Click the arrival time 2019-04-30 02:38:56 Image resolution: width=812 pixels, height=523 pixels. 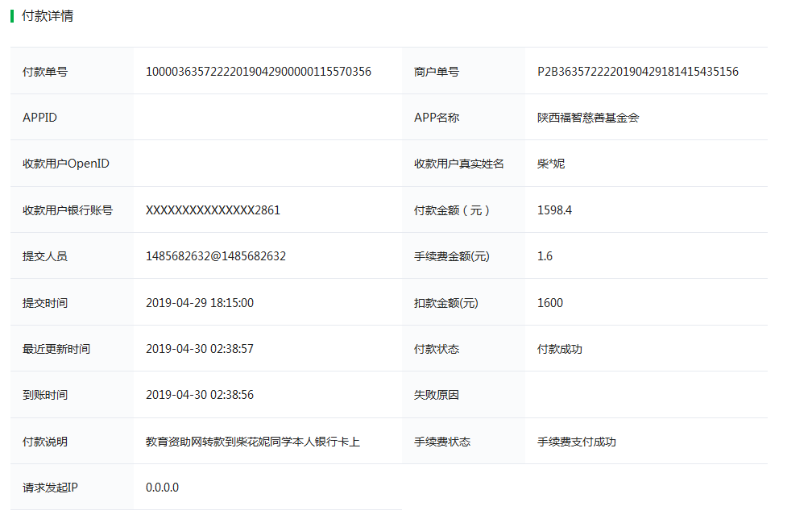click(x=200, y=395)
